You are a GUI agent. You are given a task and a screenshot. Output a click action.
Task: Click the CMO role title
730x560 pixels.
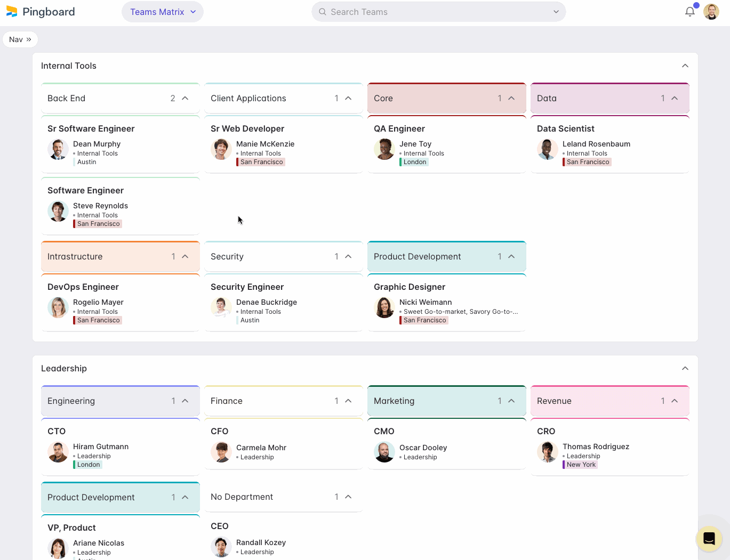click(384, 431)
